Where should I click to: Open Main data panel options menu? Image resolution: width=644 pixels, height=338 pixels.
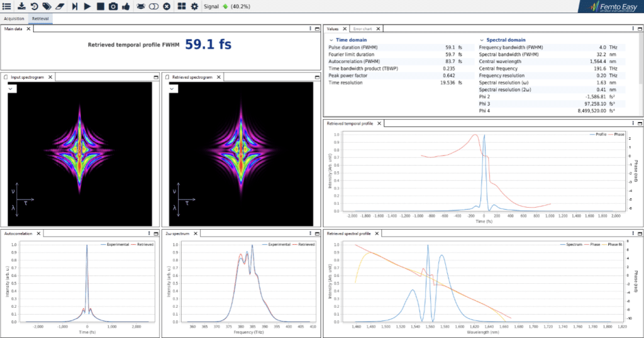tap(310, 29)
